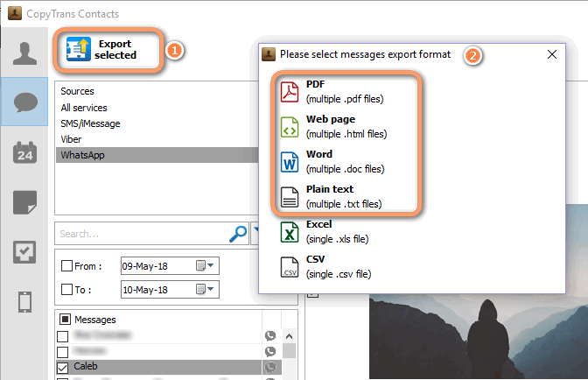
Task: Click the Word document icon
Action: tap(290, 162)
